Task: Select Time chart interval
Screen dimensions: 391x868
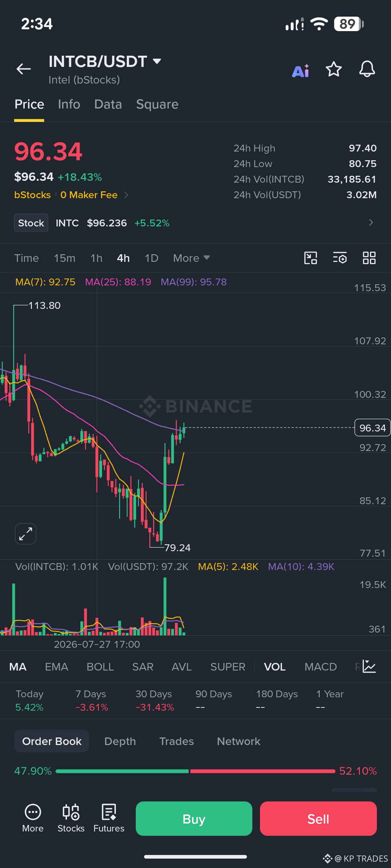Action: (26, 258)
